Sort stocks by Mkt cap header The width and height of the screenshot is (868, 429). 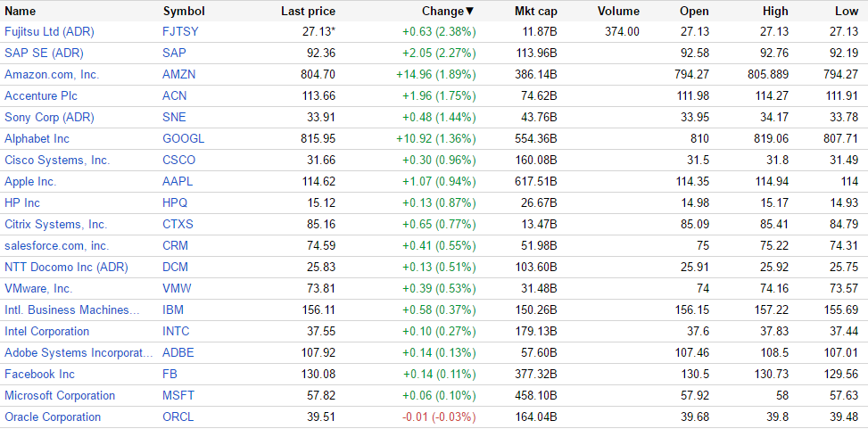click(x=536, y=12)
